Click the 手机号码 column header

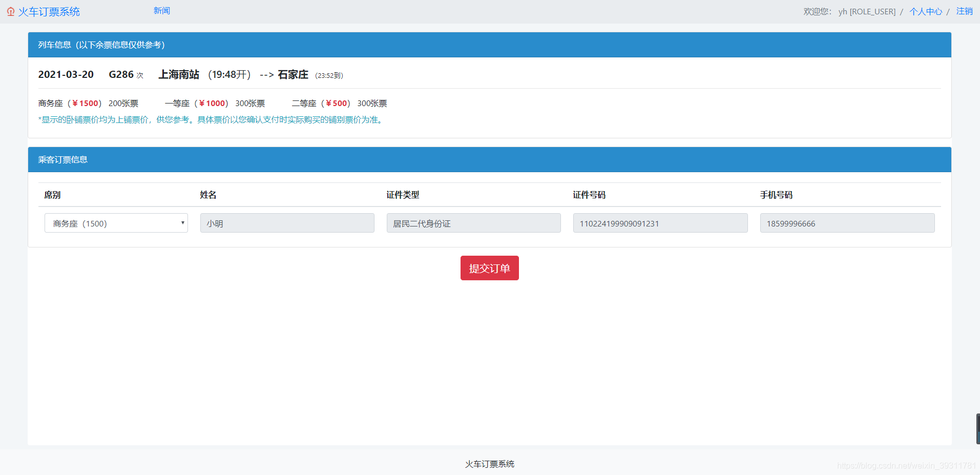776,195
